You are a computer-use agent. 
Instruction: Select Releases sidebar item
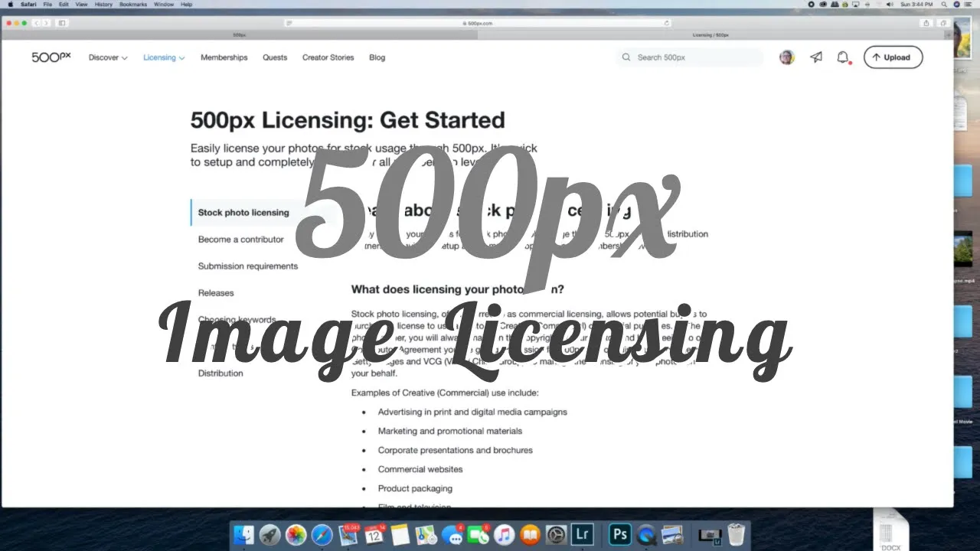216,293
